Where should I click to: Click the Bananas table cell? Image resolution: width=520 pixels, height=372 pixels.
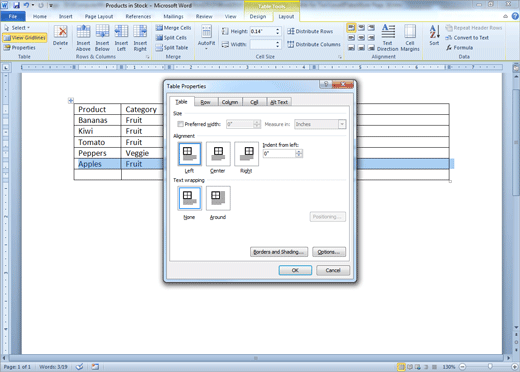click(97, 120)
